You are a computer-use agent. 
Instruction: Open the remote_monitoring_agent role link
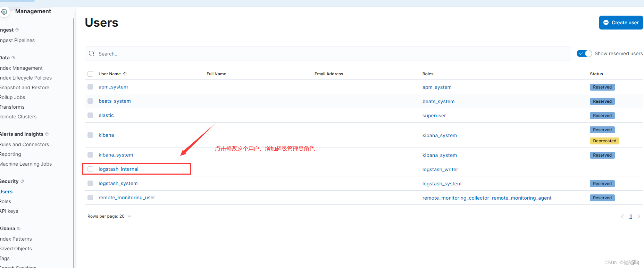pos(521,198)
